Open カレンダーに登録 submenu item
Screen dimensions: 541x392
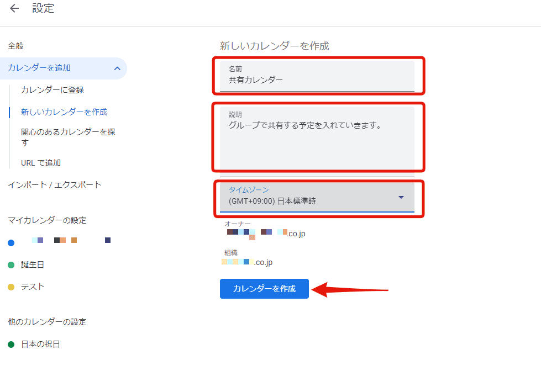[52, 90]
